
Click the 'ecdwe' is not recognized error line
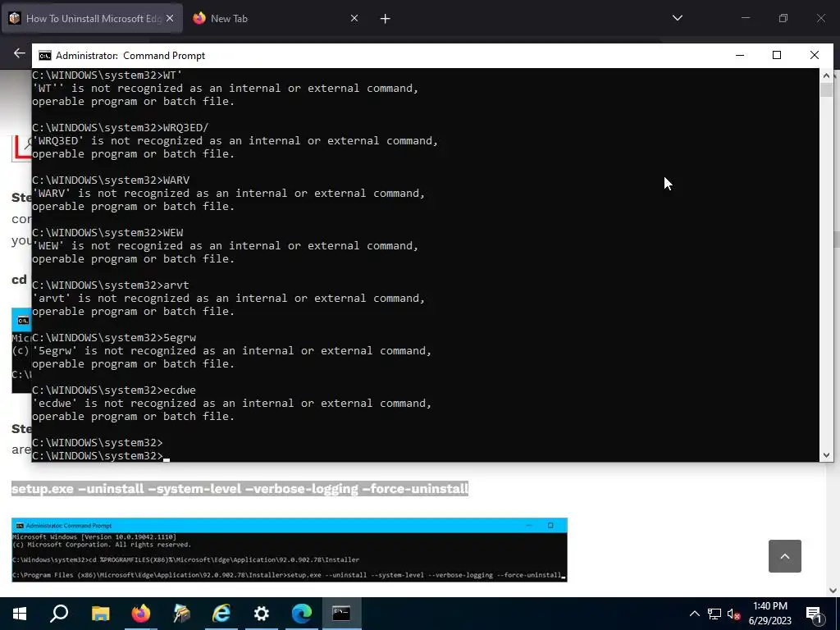pos(231,403)
